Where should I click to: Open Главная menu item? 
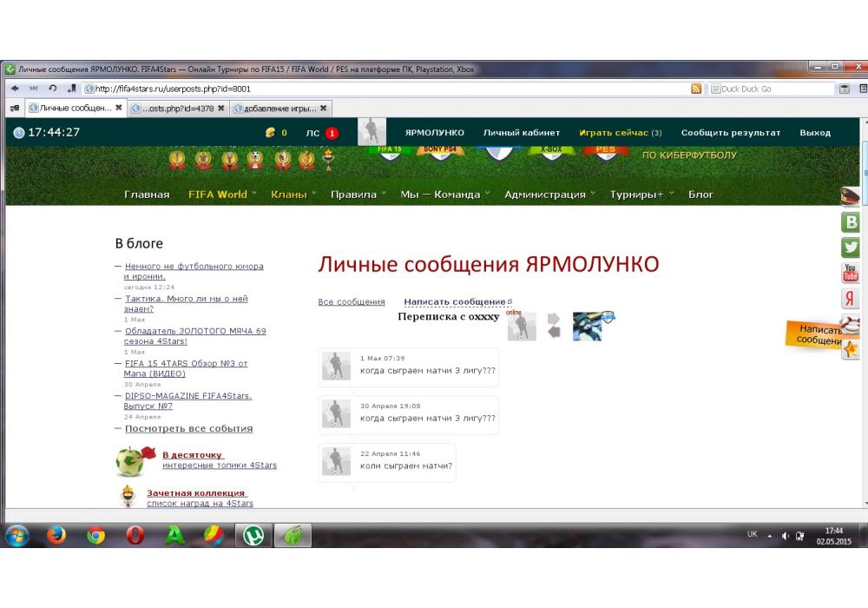tap(147, 195)
